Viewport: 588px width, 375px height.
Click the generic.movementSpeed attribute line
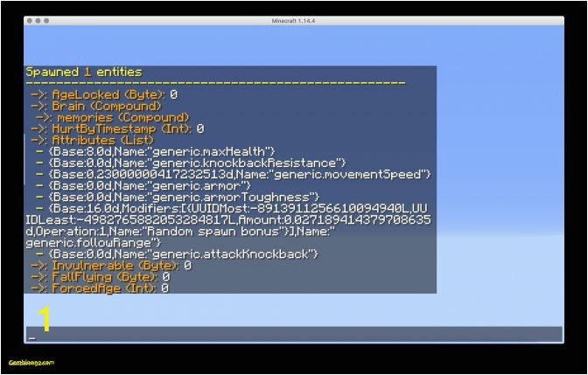click(234, 175)
